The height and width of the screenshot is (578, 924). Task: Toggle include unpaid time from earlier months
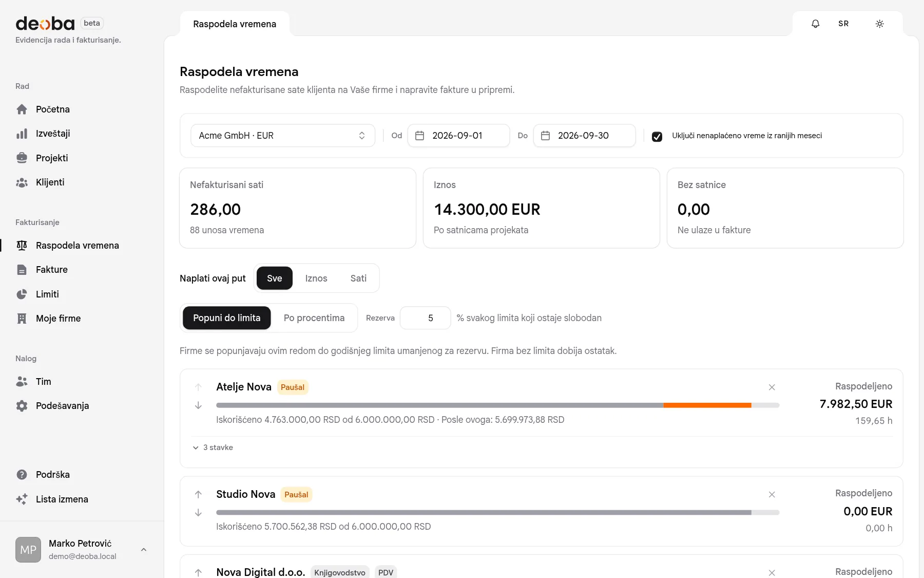point(657,136)
